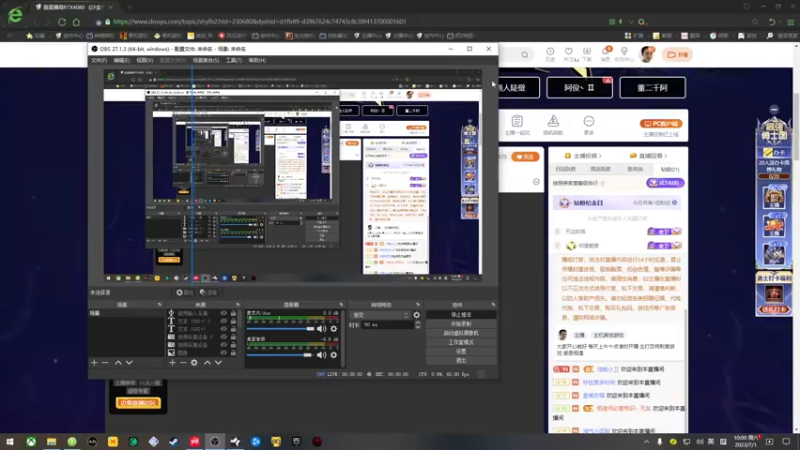Click the browser refresh icon

click(62, 22)
